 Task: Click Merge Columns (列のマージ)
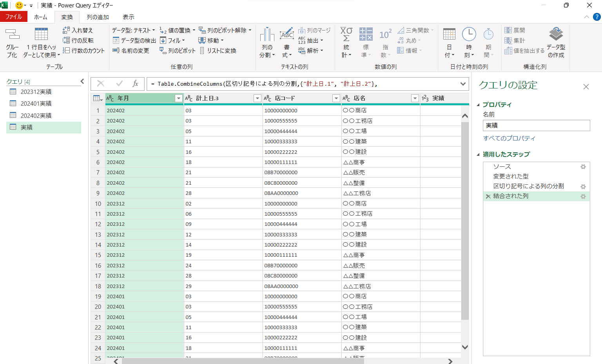pyautogui.click(x=314, y=30)
